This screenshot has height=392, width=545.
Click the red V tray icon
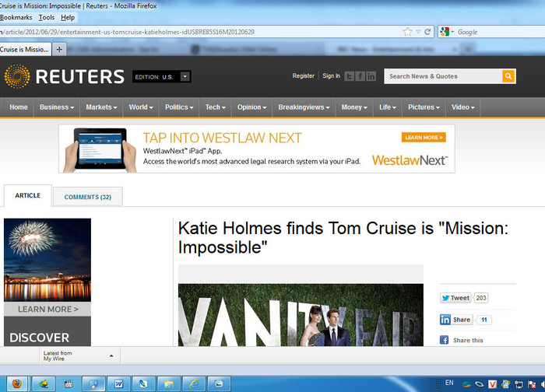click(x=492, y=384)
